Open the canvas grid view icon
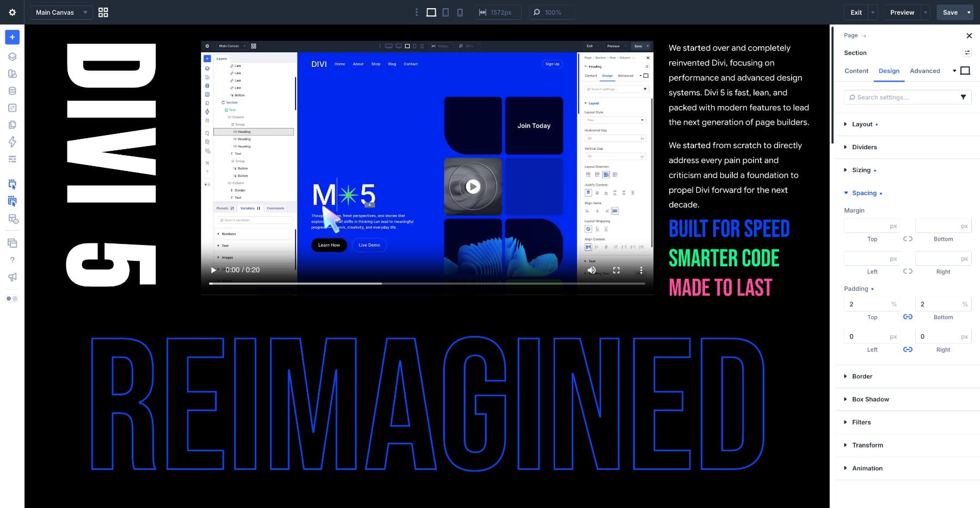The width and height of the screenshot is (980, 508). (103, 12)
